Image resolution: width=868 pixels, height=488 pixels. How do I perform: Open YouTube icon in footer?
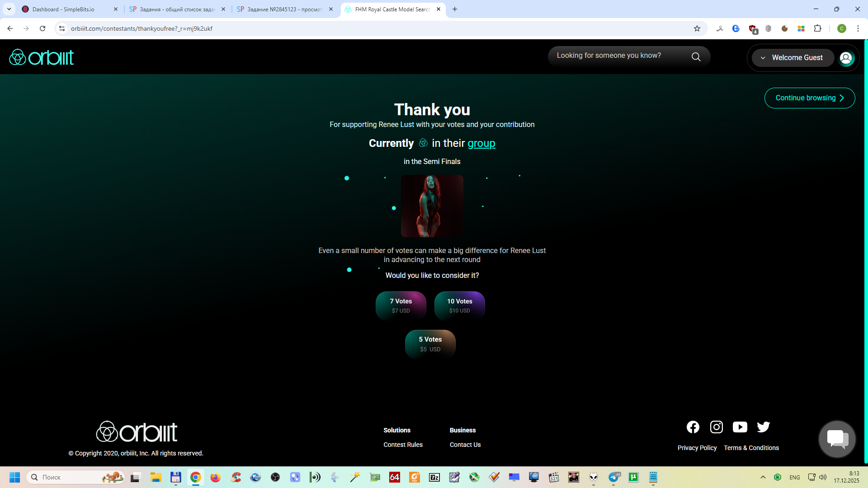[740, 427]
